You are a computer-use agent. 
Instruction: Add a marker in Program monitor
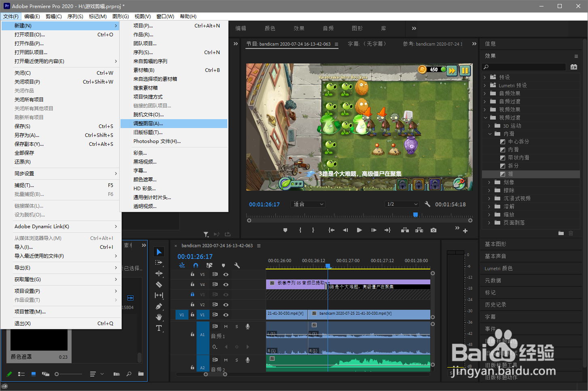point(285,230)
